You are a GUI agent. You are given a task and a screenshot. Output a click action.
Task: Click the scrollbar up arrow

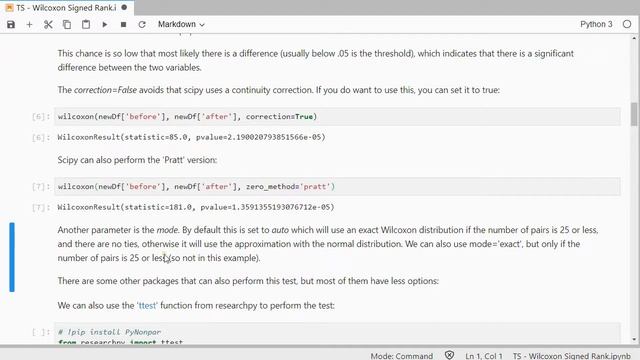tap(634, 38)
